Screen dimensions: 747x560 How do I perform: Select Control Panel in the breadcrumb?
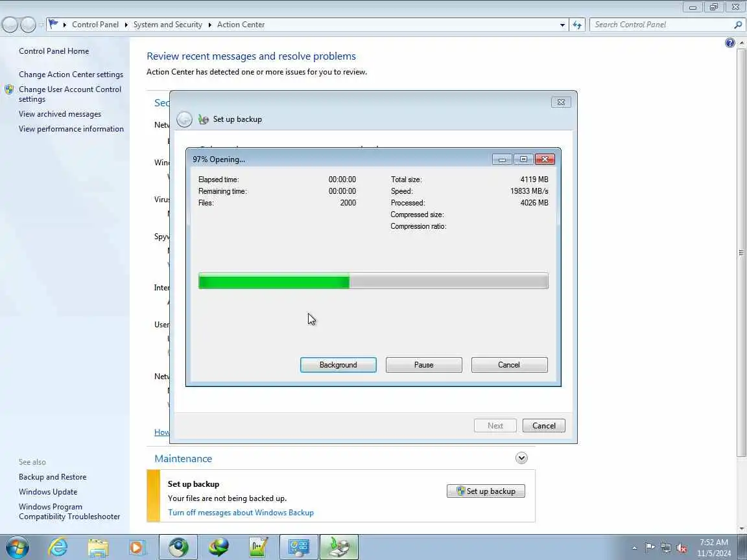pos(95,25)
